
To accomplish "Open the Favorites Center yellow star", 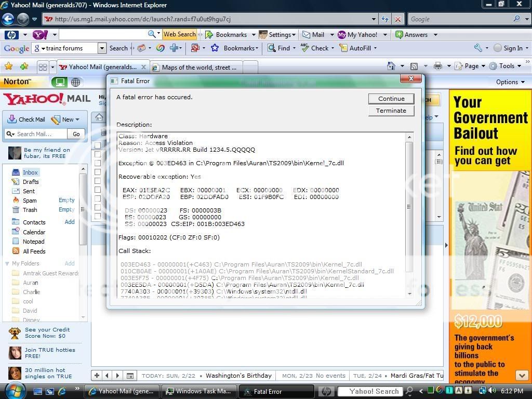I will click(x=8, y=66).
